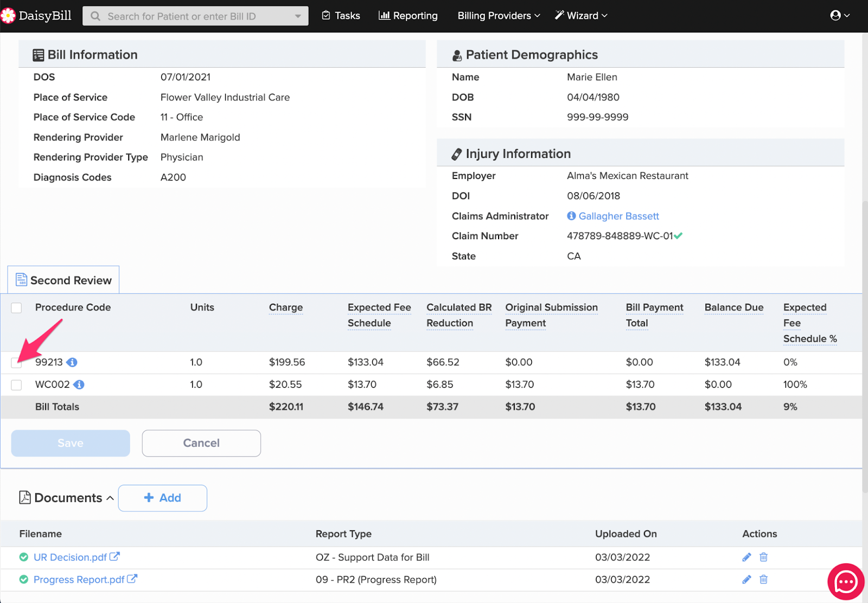
Task: Delete UR Decision.pdf with trash icon
Action: tap(763, 557)
